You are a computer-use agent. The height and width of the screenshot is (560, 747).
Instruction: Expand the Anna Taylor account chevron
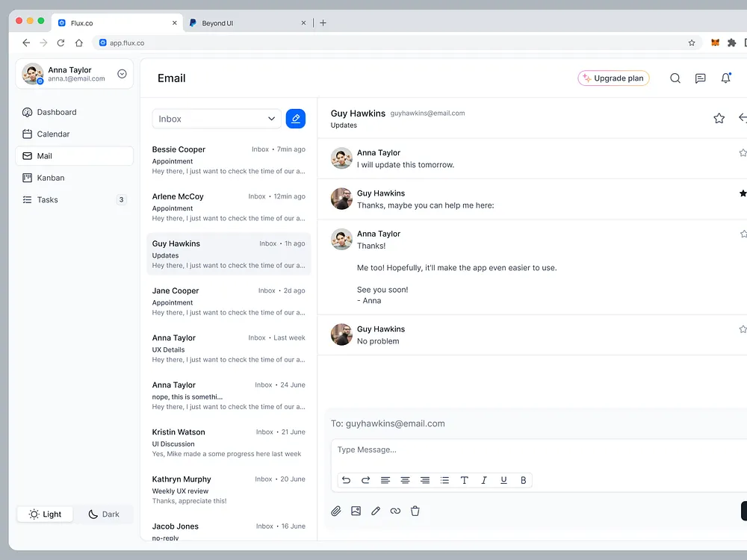tap(121, 74)
